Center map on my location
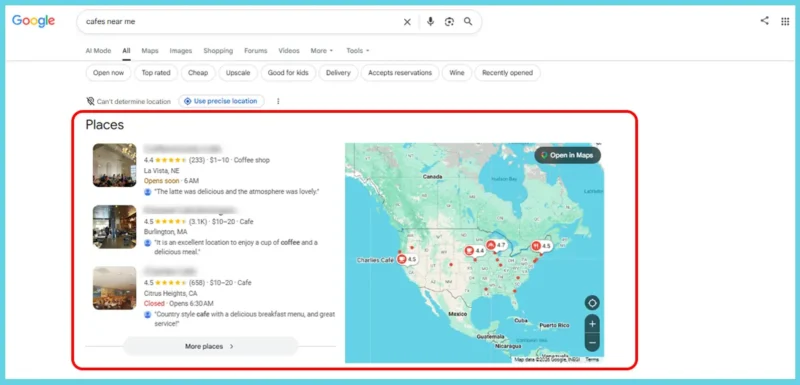The width and height of the screenshot is (800, 385). point(592,303)
